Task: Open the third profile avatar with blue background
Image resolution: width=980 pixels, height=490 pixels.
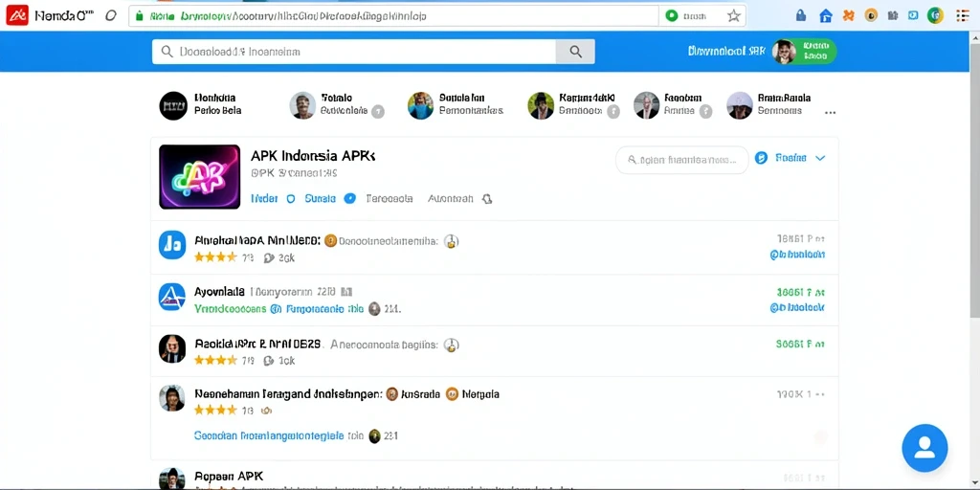Action: click(421, 105)
